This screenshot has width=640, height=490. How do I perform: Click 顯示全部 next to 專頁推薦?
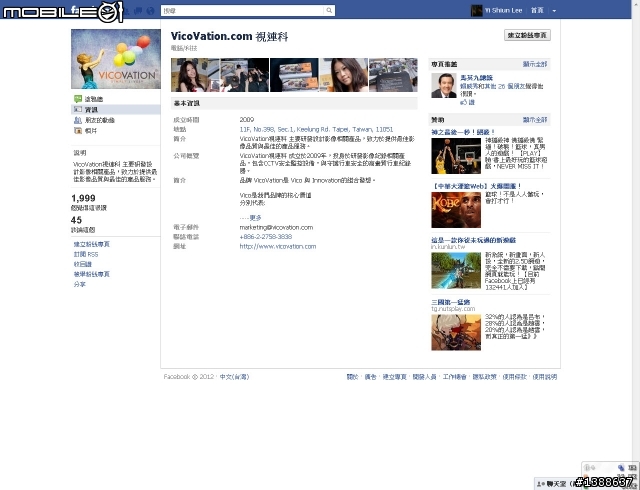(x=535, y=64)
